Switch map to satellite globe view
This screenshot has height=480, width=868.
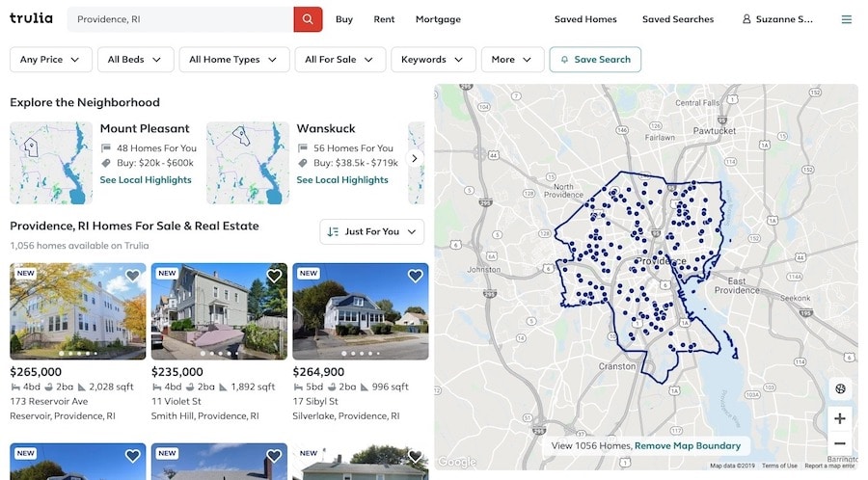click(839, 389)
